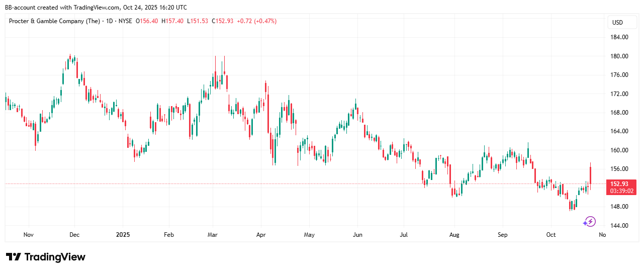
Task: Click the Procter & Gamble symbol title
Action: 54,21
